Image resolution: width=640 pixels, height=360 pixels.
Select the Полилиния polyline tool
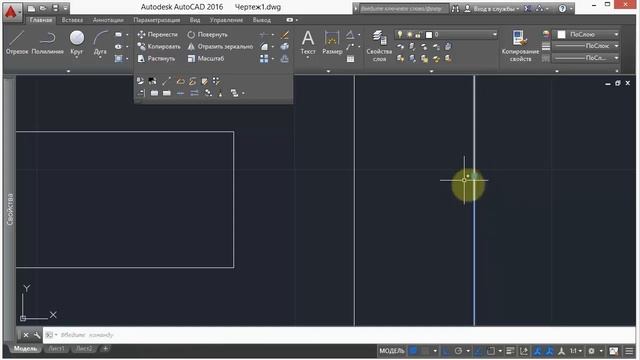(x=47, y=43)
